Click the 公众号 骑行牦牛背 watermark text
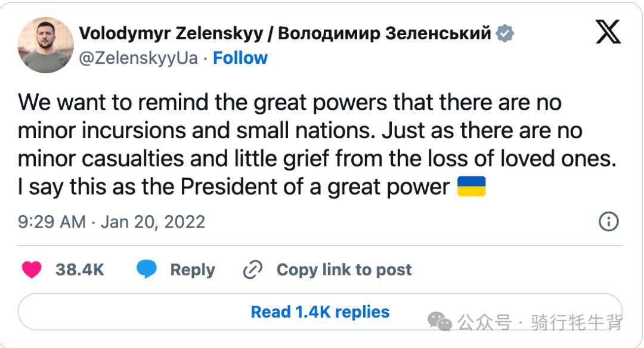The height and width of the screenshot is (348, 644). pyautogui.click(x=540, y=322)
